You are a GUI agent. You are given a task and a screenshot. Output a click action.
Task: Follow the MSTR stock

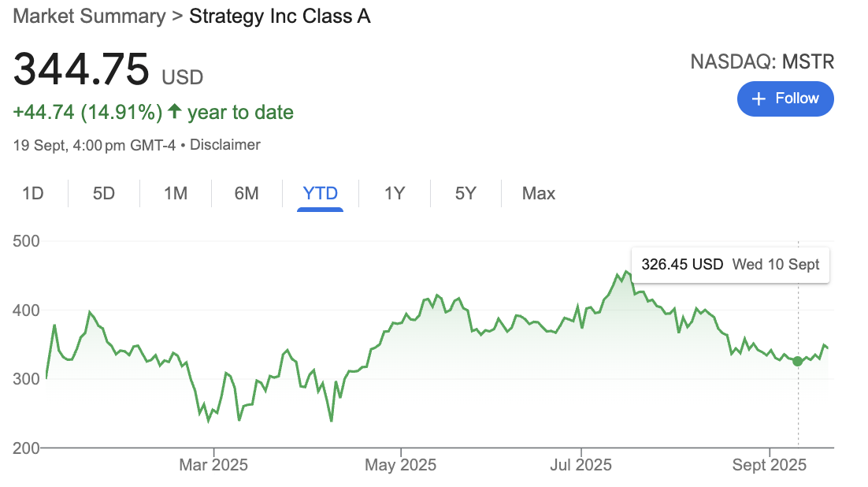(x=785, y=99)
